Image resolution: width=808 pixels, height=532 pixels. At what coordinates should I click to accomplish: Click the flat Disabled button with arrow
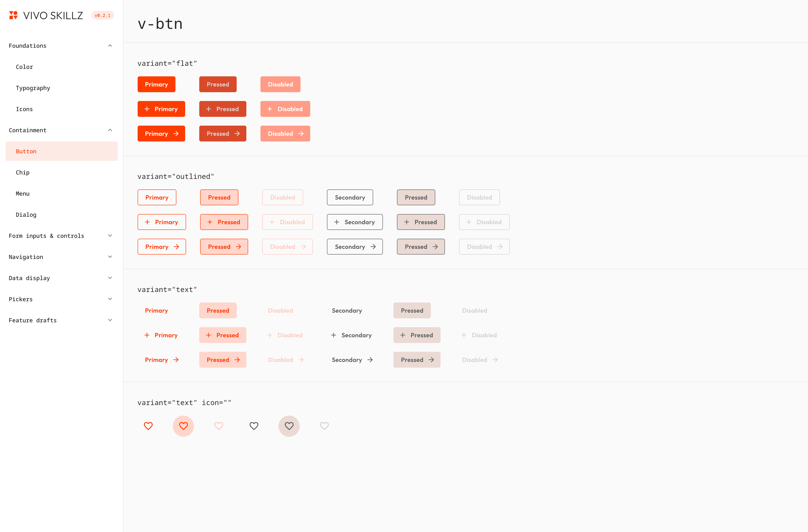click(x=285, y=134)
